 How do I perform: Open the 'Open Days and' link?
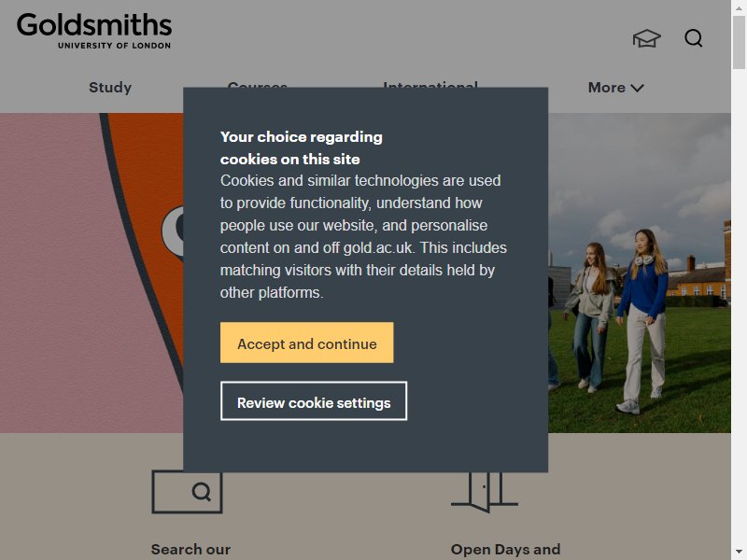505,550
